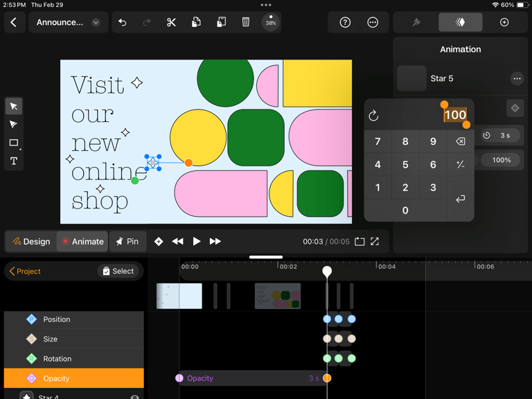Add keyframe with diamond button in Animation panel
Viewport: 532px width, 399px height.
point(515,108)
